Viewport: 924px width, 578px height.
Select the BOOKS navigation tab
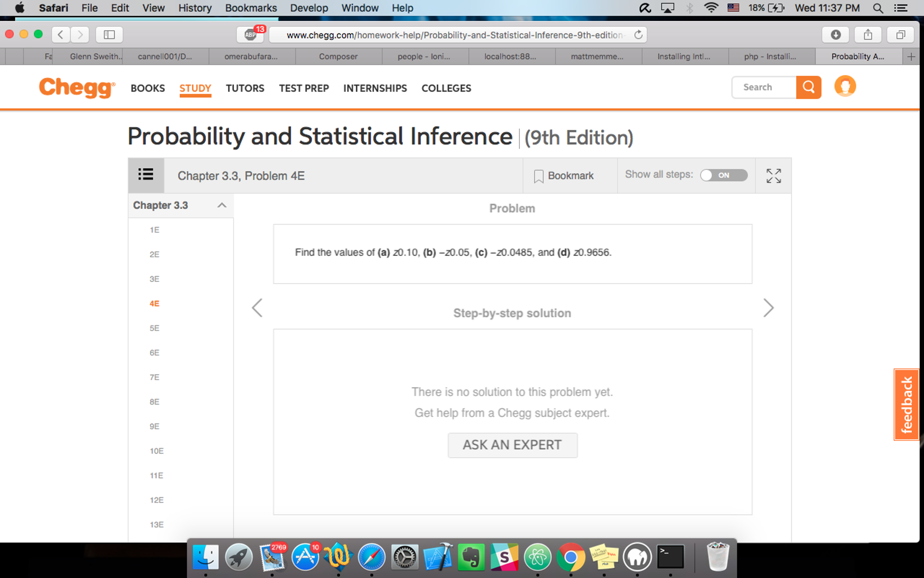(x=146, y=88)
